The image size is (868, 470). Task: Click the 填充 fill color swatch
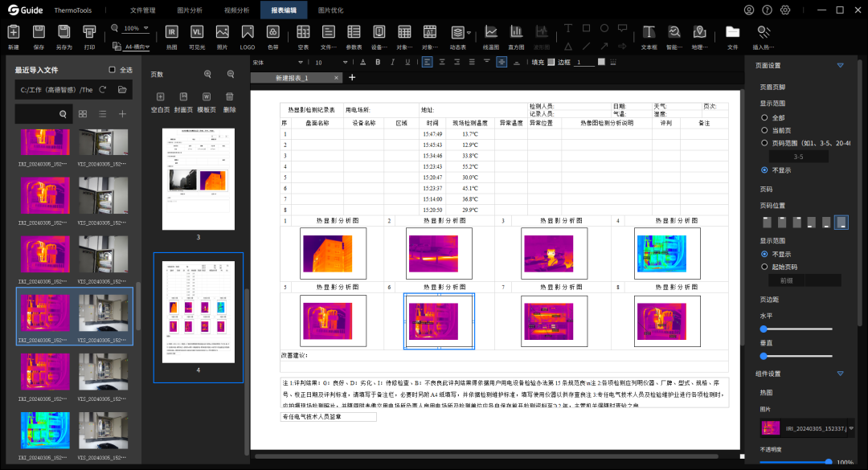[551, 62]
